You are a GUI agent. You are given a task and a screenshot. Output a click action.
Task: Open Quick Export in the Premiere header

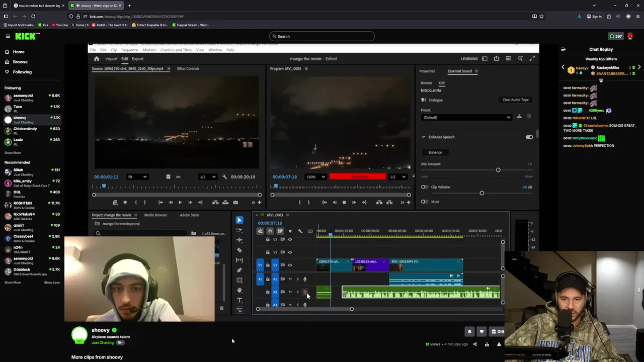pos(497,59)
